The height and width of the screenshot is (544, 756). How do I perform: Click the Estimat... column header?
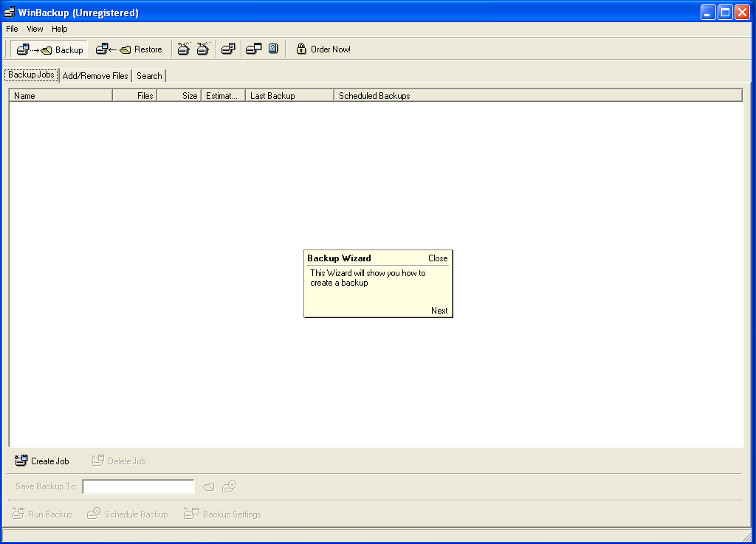223,95
